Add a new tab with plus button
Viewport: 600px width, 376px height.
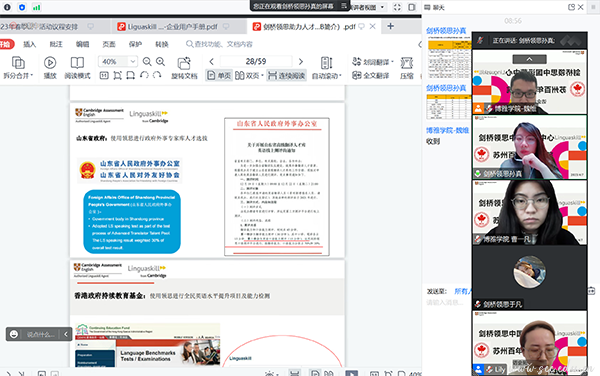tap(390, 26)
